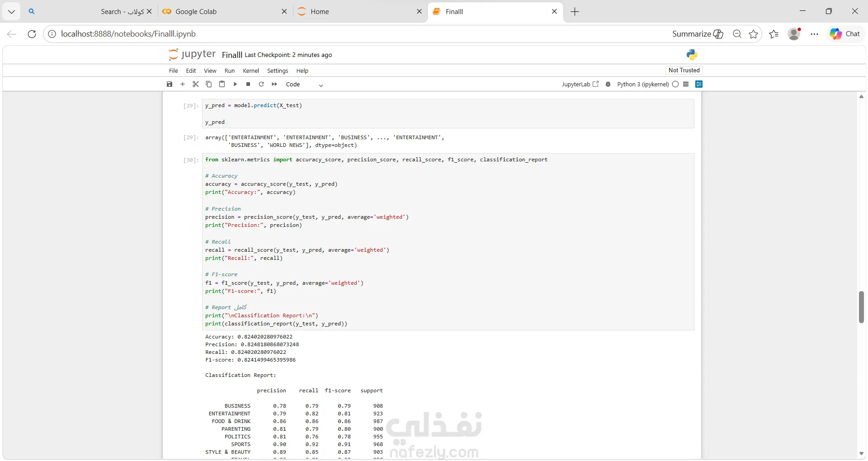Click the address bar URL

click(x=128, y=34)
